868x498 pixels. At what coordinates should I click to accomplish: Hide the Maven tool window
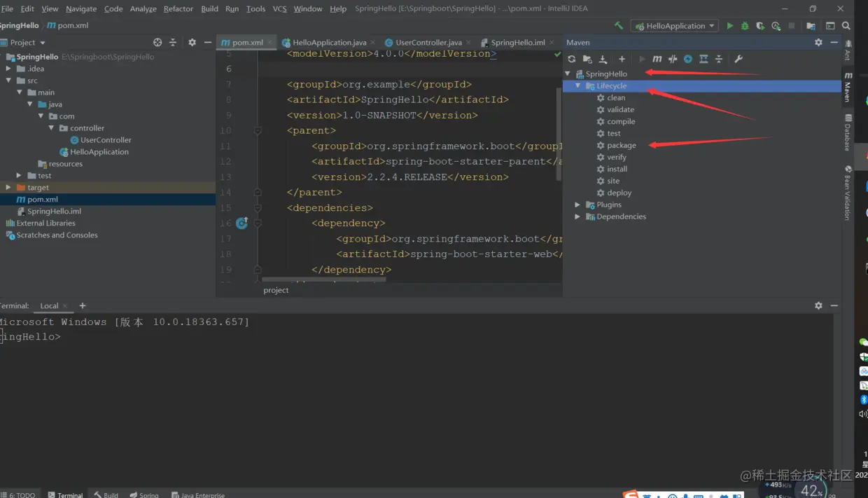834,42
